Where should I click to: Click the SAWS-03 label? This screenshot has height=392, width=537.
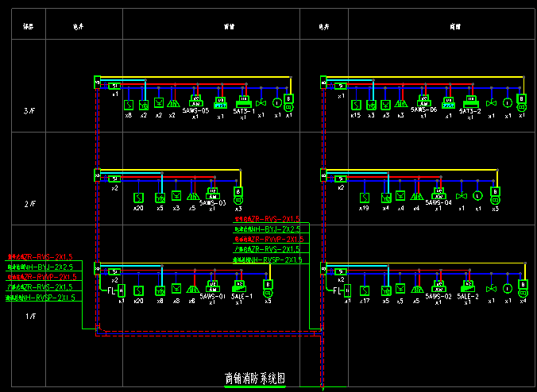tap(213, 203)
